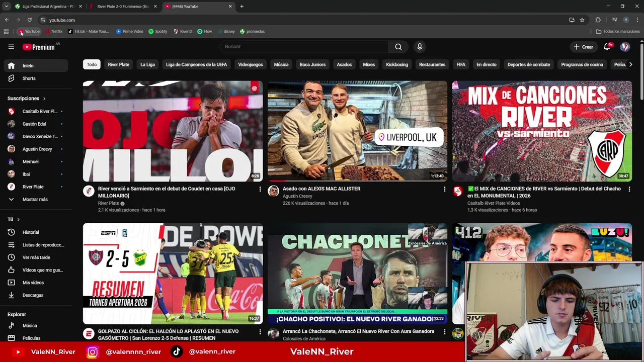Open options menu for River venció a Sarmiento video

[x=260, y=189]
